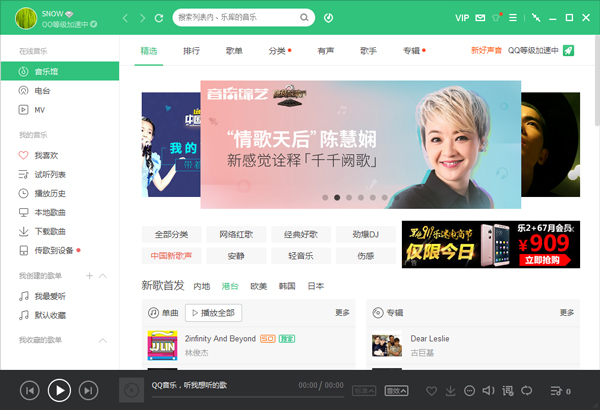Click the SNOW user avatar
The height and width of the screenshot is (410, 600).
click(x=26, y=18)
